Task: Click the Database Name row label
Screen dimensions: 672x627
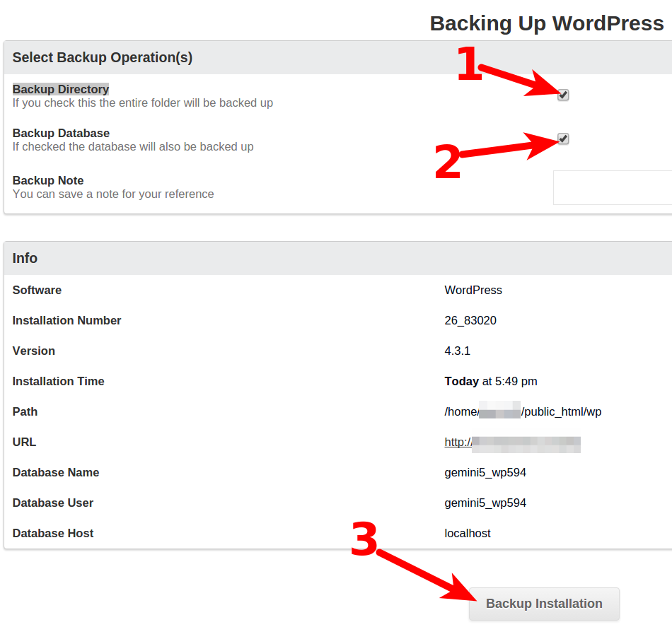Action: 56,472
